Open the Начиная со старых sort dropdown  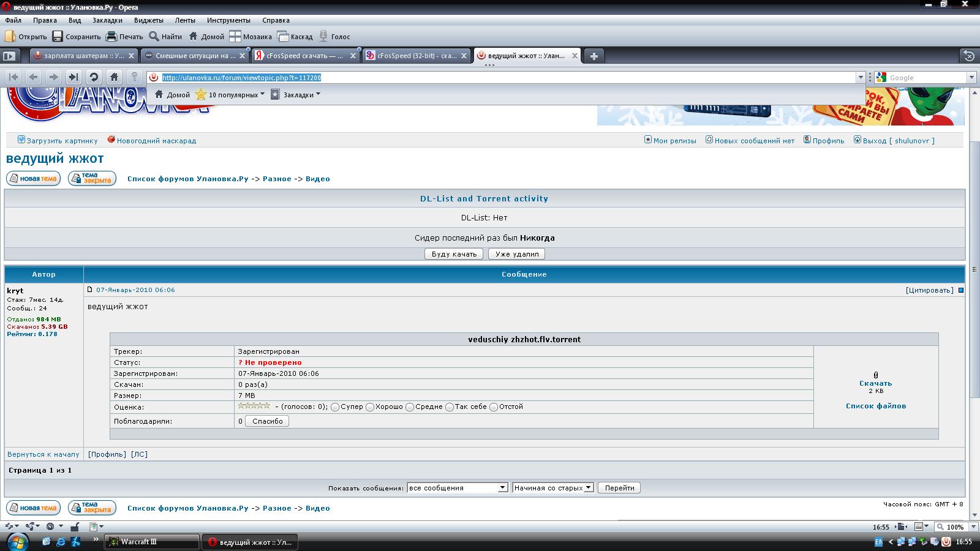553,488
